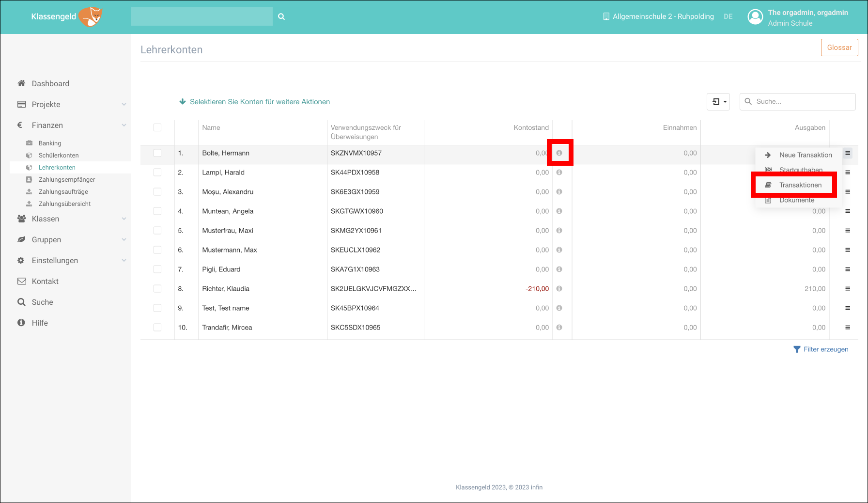The width and height of the screenshot is (868, 503).
Task: Click the magnifier search icon in header
Action: tap(281, 16)
